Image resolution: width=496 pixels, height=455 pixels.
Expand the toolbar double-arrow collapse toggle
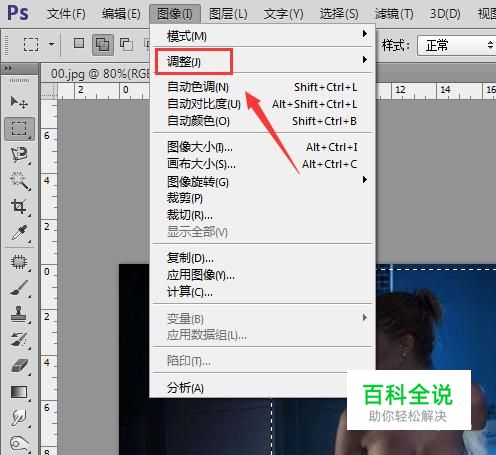8,69
